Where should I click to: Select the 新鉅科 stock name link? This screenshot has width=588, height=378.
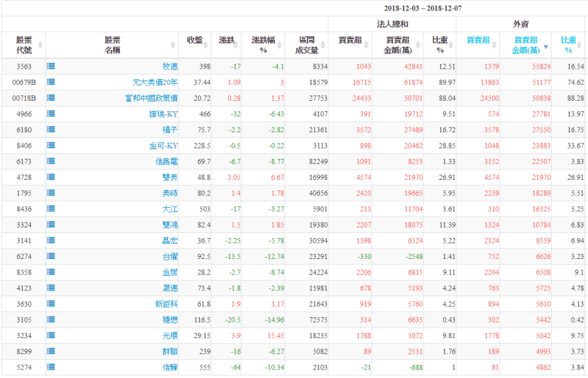167,304
